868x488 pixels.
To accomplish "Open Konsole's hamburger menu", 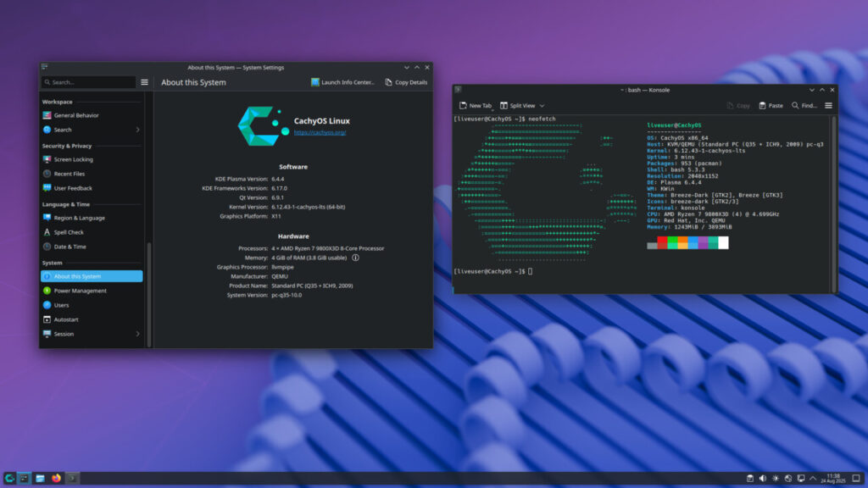I will (828, 105).
